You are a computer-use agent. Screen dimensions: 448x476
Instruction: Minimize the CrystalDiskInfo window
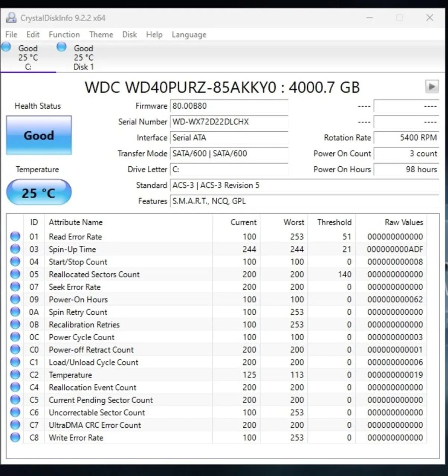369,17
